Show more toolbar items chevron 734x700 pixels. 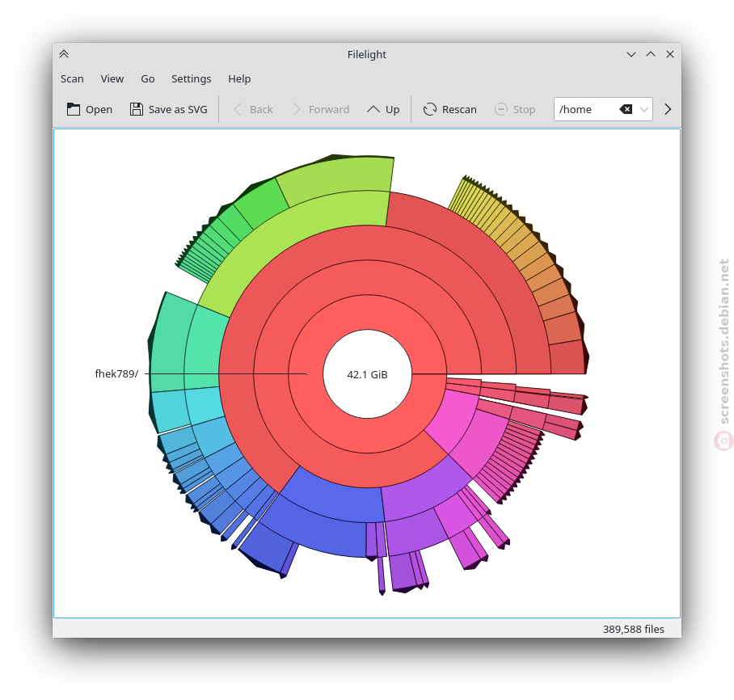(668, 109)
